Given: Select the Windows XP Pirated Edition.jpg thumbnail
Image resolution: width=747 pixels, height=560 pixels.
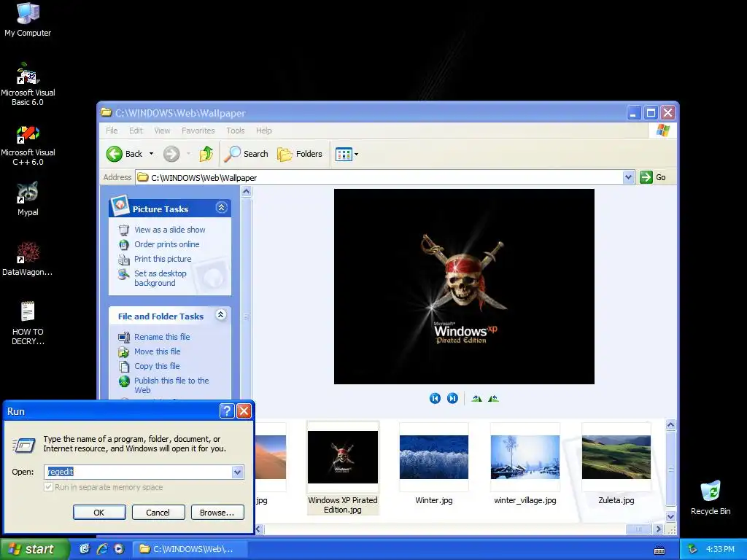Looking at the screenshot, I should coord(343,467).
